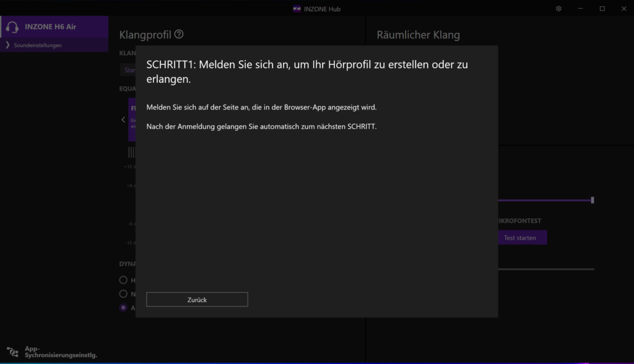Maximize the INZONE Hub window
Viewport: 634px width, 364px height.
602,9
